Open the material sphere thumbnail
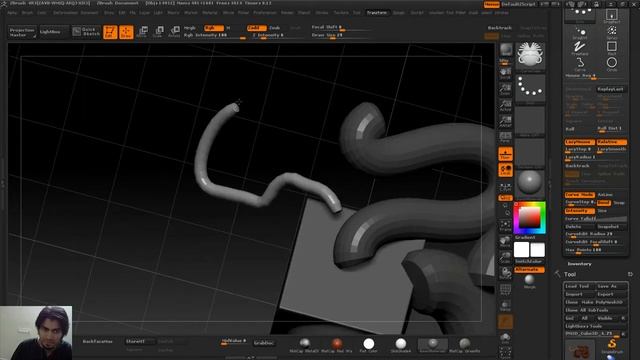This screenshot has width=640, height=360. [x=530, y=184]
